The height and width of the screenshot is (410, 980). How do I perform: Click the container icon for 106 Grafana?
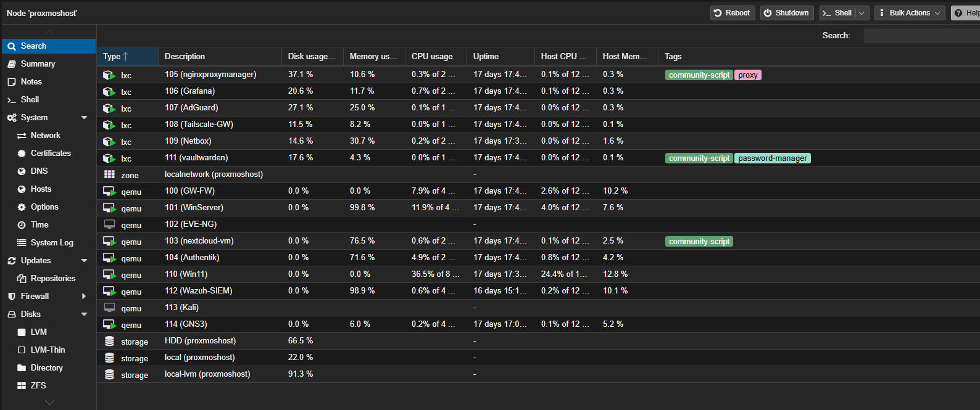click(x=109, y=91)
